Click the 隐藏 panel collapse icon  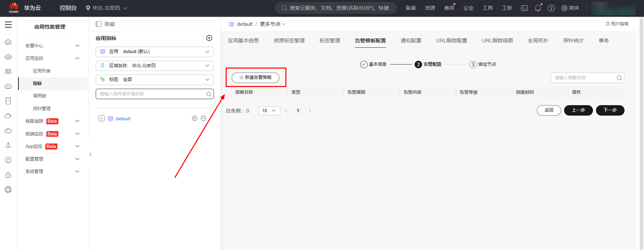tap(99, 24)
